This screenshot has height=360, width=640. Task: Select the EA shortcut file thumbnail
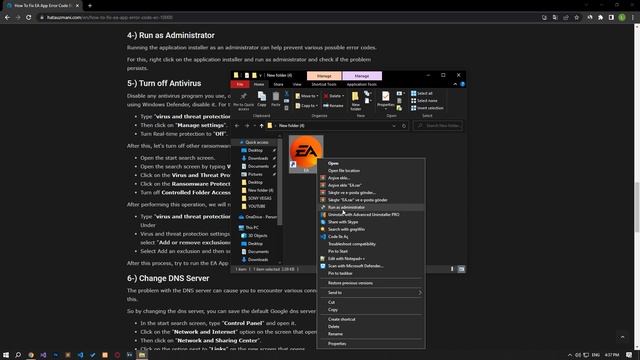[x=306, y=154]
